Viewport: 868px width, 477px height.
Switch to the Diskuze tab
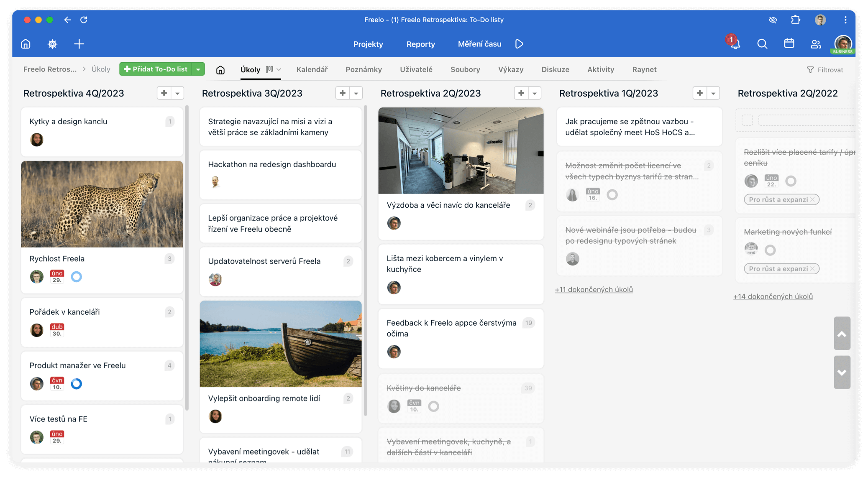coord(555,69)
